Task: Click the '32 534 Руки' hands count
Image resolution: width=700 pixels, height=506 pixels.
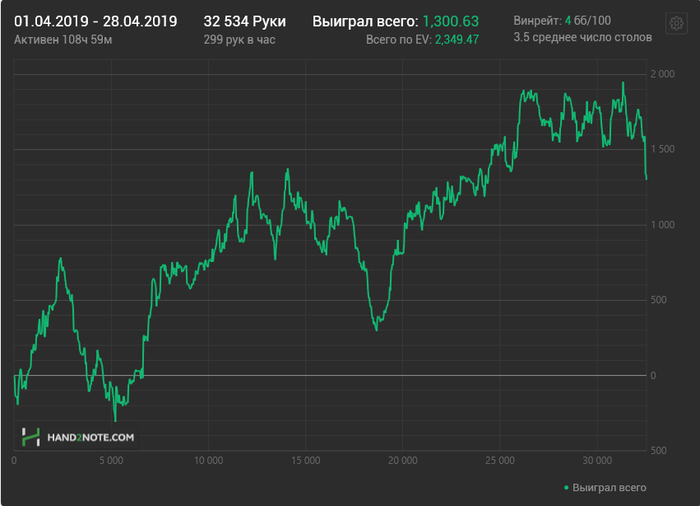Action: pos(245,21)
